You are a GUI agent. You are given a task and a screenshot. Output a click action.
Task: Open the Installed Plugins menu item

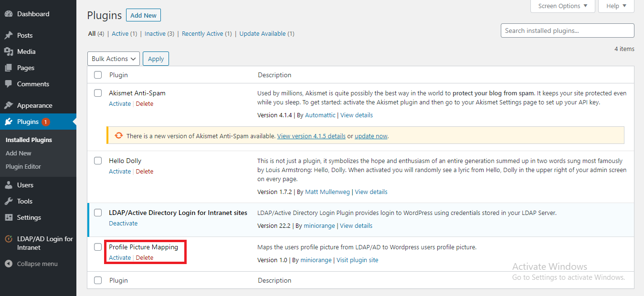pos(28,139)
